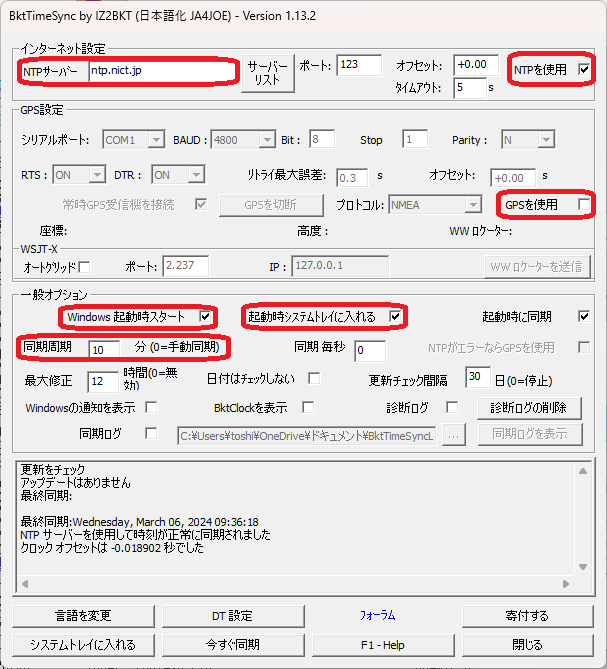Toggle the Windows 起動時スタート checkbox
Screen dimensions: 607x669
pos(205,317)
